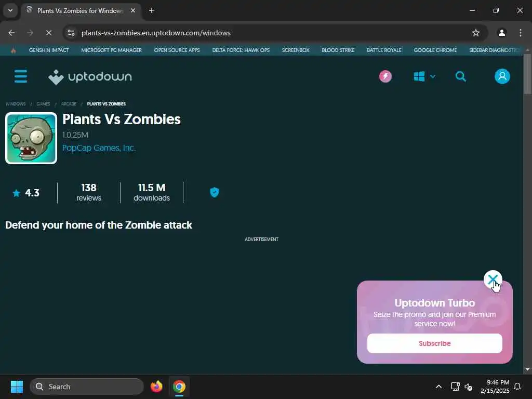Open a new browser tab
The height and width of the screenshot is (399, 532).
click(152, 11)
